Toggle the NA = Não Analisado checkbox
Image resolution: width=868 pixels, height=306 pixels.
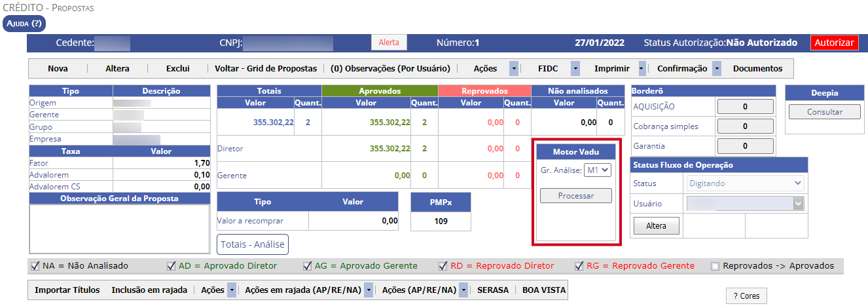point(35,266)
